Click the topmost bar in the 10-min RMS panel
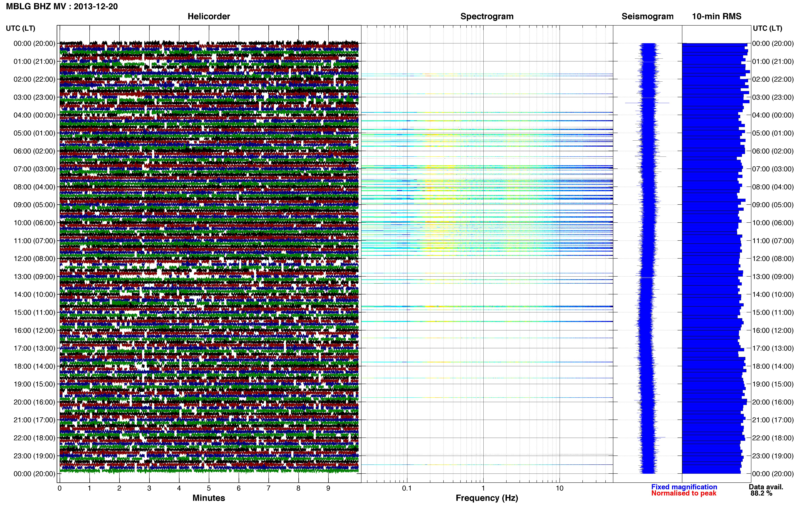812x508 pixels. pos(715,45)
